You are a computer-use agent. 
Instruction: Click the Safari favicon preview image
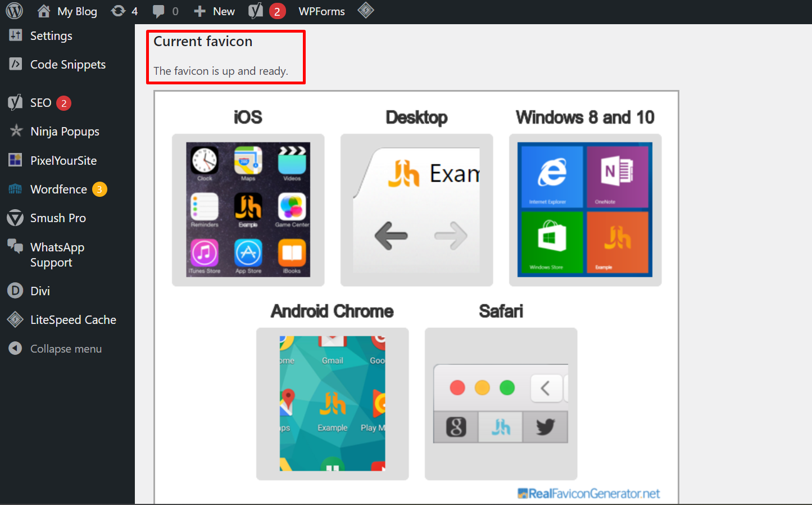click(501, 404)
